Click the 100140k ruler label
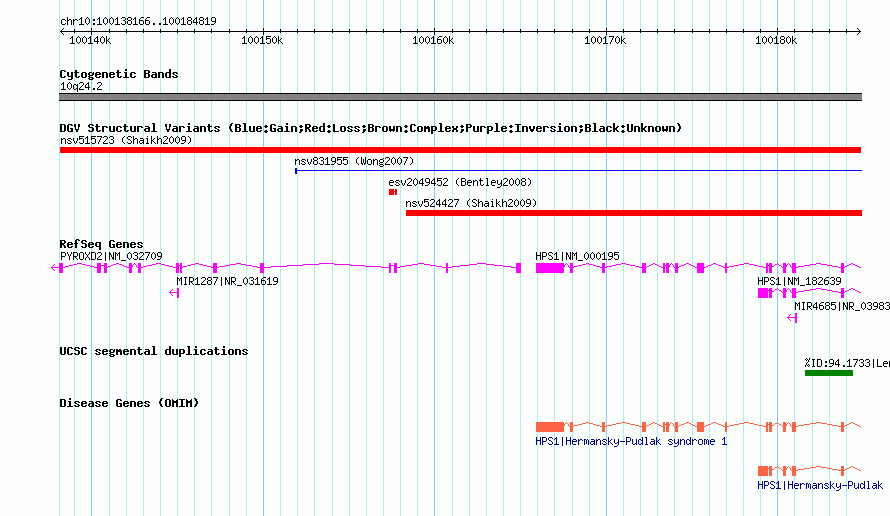890x516 pixels. pos(90,40)
